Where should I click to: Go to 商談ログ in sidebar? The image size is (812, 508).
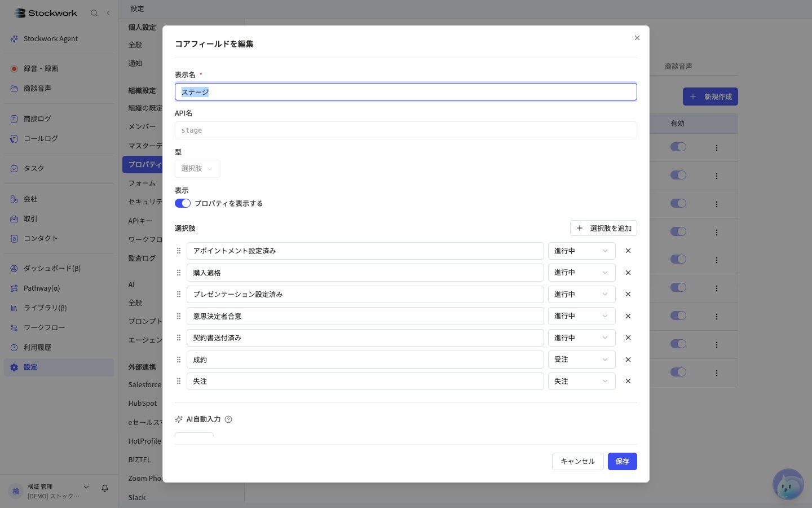(59, 119)
